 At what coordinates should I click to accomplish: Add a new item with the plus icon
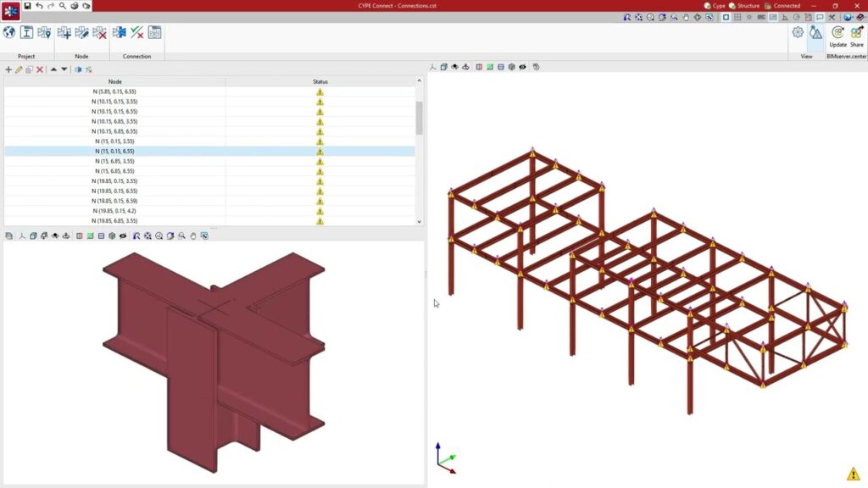(x=8, y=69)
